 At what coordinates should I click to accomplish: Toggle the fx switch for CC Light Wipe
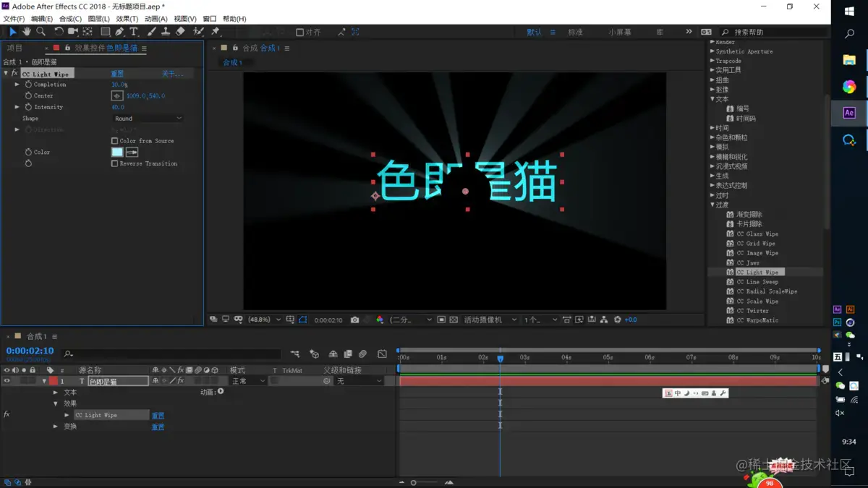(7, 415)
